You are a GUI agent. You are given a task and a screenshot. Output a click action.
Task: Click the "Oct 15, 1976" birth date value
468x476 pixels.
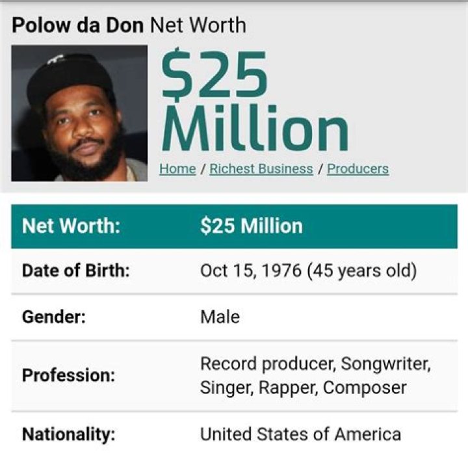tap(251, 271)
